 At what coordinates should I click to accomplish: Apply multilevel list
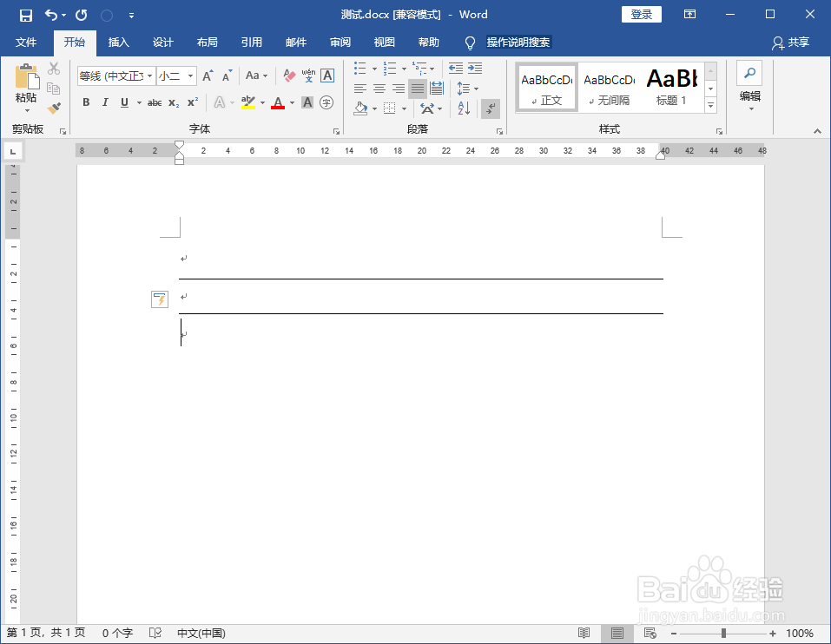click(419, 69)
